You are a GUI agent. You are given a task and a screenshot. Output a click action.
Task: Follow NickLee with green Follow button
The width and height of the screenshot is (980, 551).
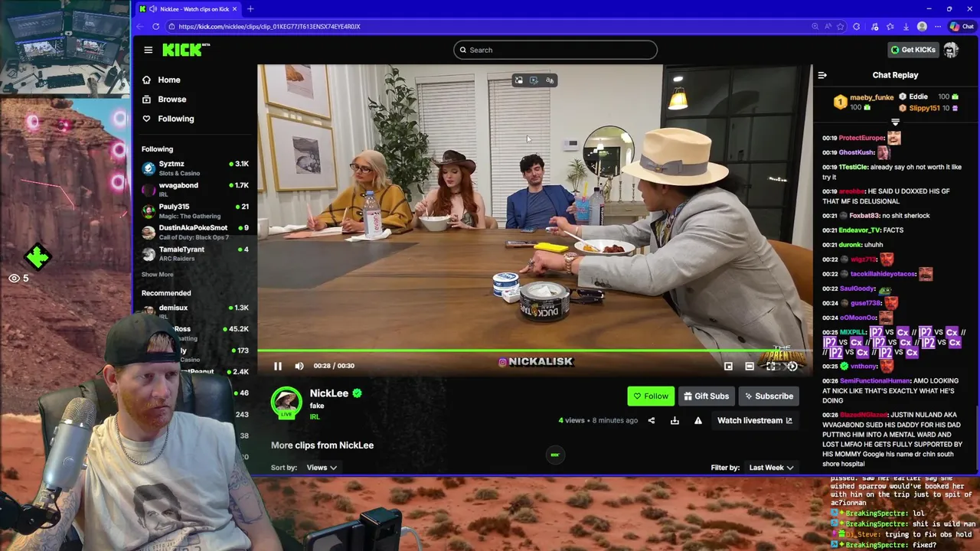651,396
